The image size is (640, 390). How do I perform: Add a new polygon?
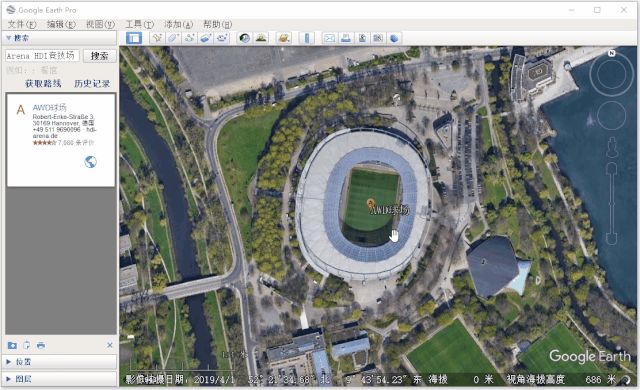(173, 38)
